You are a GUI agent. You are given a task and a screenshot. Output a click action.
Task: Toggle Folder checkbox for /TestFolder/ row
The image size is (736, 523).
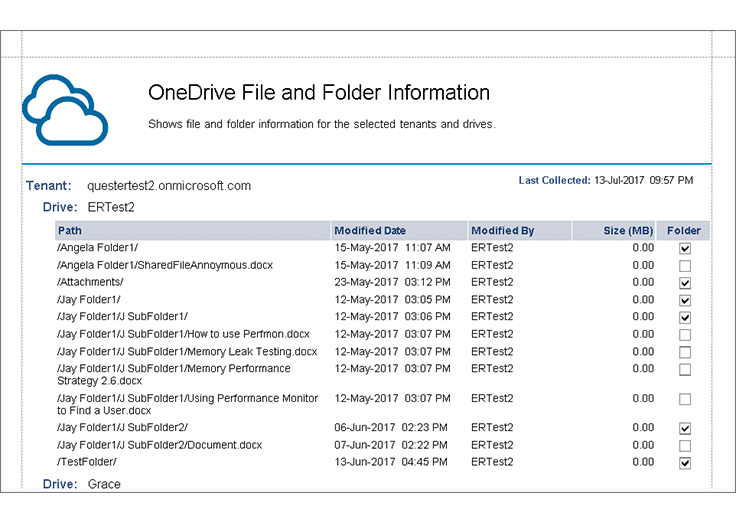(x=685, y=463)
